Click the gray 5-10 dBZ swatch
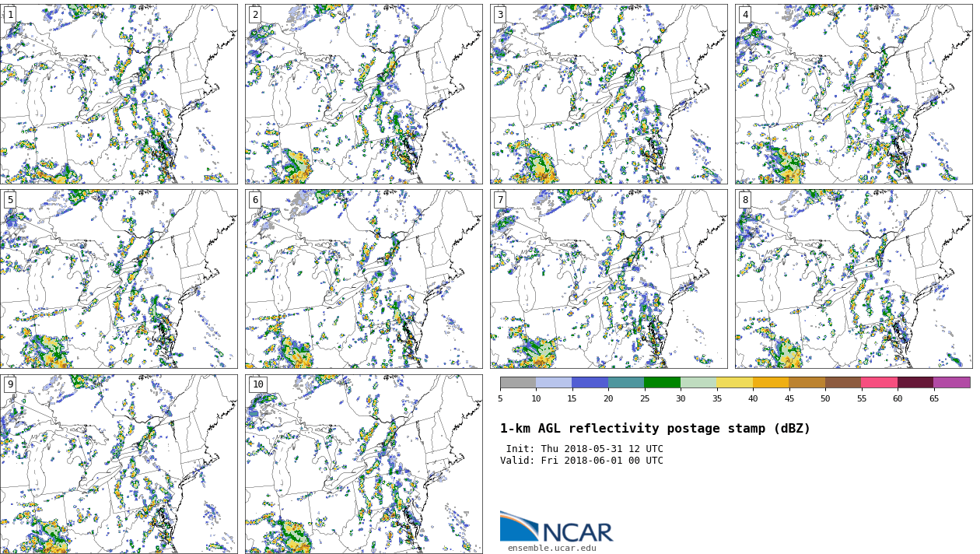 [x=518, y=383]
